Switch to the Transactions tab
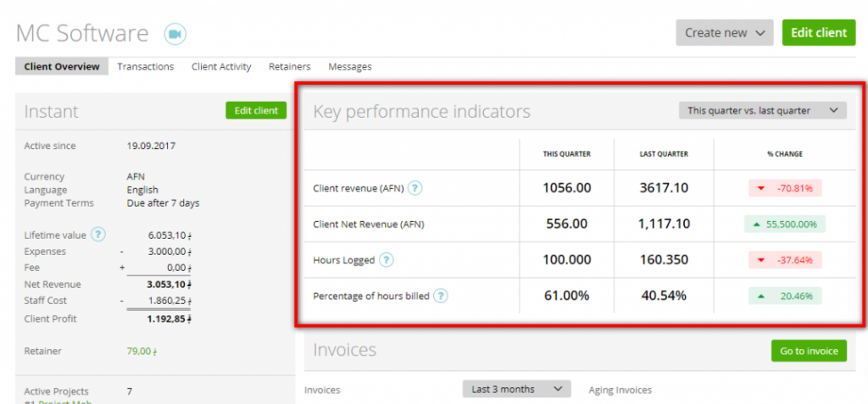This screenshot has width=868, height=404. point(146,66)
